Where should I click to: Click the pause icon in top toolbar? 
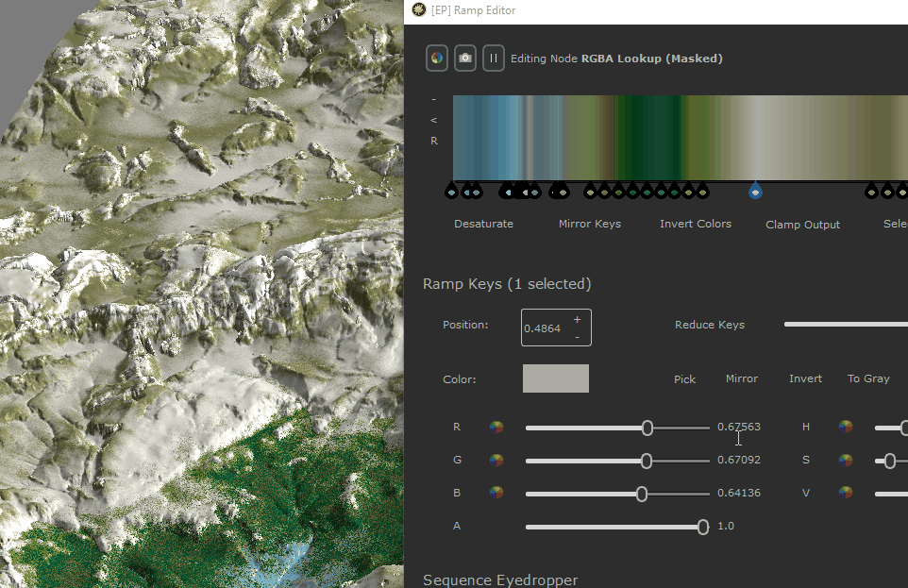coord(493,58)
